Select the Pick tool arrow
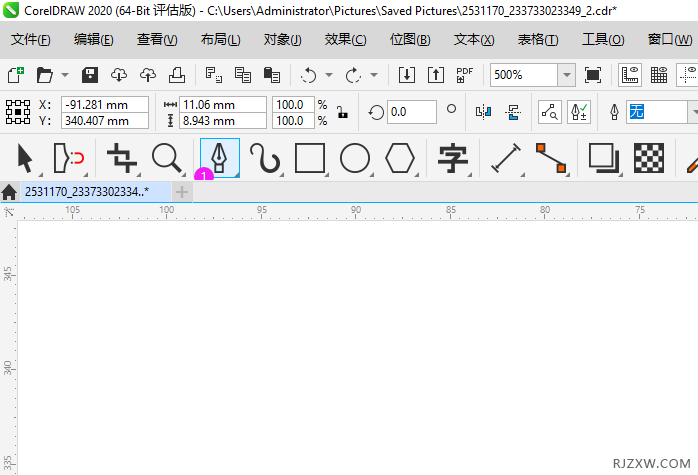The width and height of the screenshot is (698, 475). (25, 158)
